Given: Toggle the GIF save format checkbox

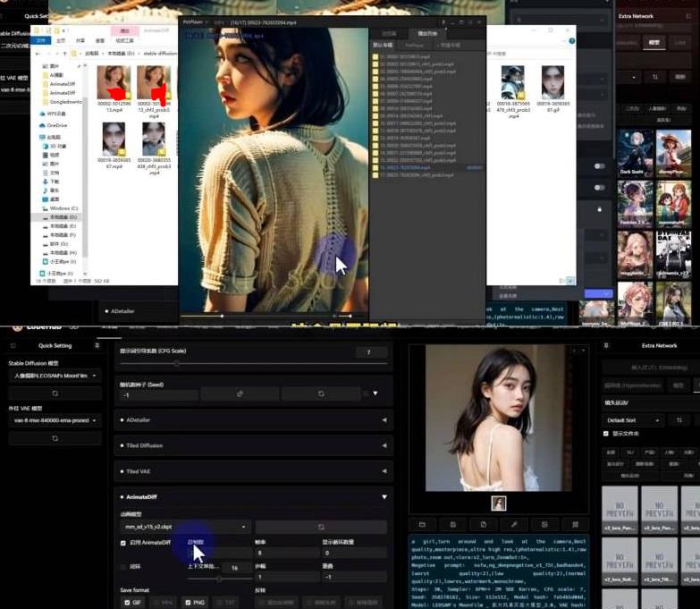Looking at the screenshot, I should [128, 603].
